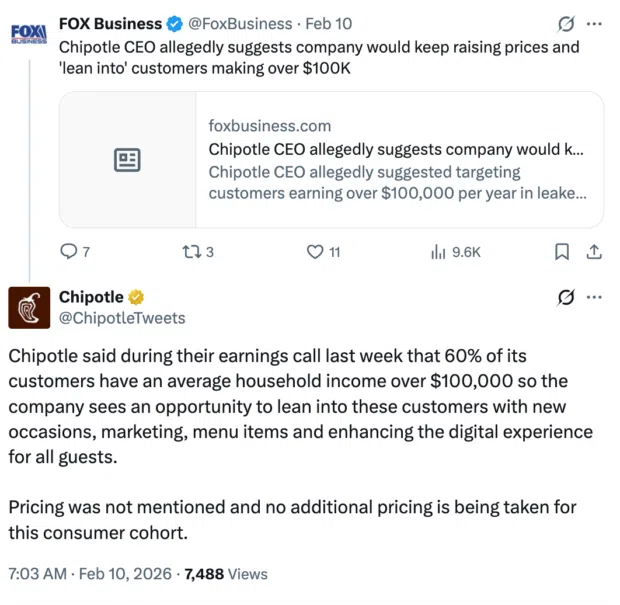Screen dimensions: 620x605
Task: Bookmark the FOX Business tweet
Action: tap(562, 252)
